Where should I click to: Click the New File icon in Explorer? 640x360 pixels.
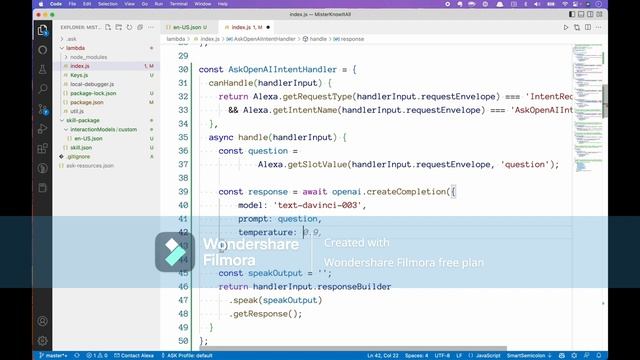click(108, 27)
